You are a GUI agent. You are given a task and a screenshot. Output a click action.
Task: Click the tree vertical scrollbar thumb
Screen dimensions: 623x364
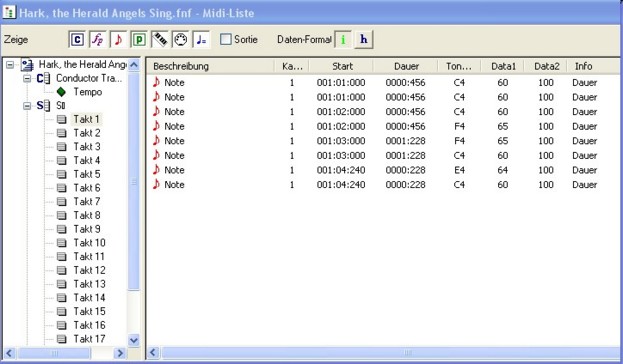pyautogui.click(x=134, y=181)
